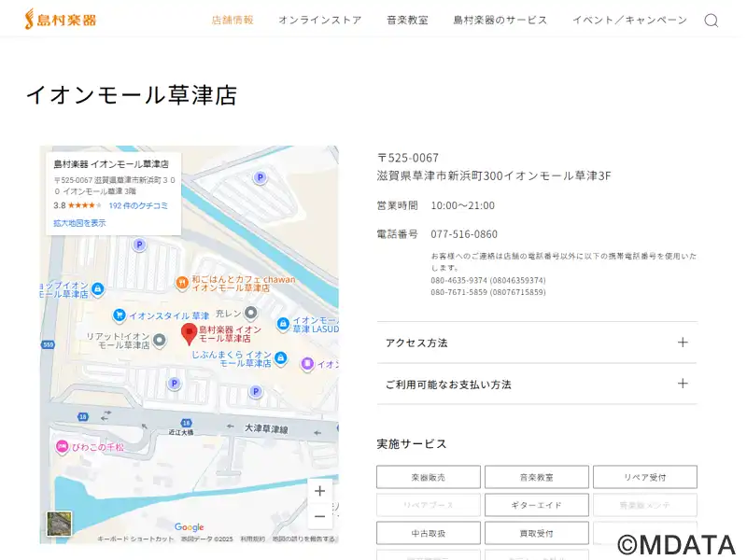Open the 島村楽器のサービス navigation item
This screenshot has width=747, height=560.
coord(500,20)
